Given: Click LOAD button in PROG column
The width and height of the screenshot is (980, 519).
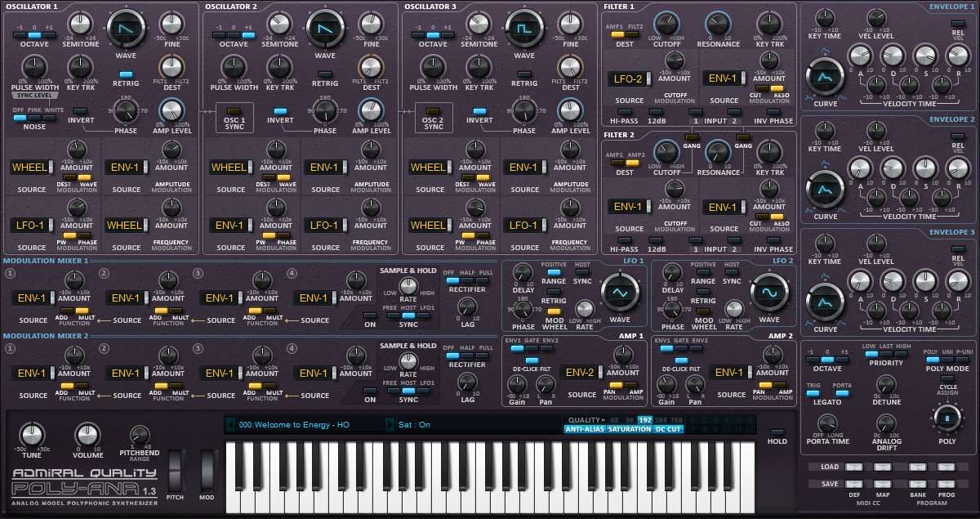Looking at the screenshot, I should coord(946,467).
